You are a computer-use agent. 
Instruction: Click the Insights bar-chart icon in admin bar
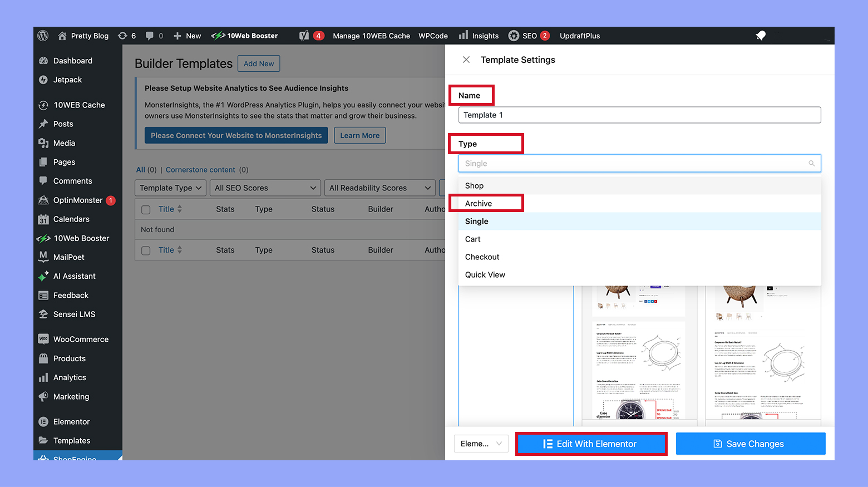(x=465, y=36)
